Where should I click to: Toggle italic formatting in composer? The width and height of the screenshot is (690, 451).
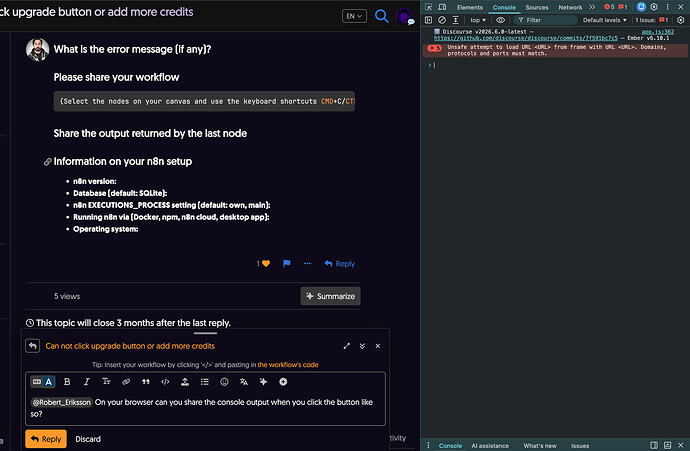pos(87,382)
